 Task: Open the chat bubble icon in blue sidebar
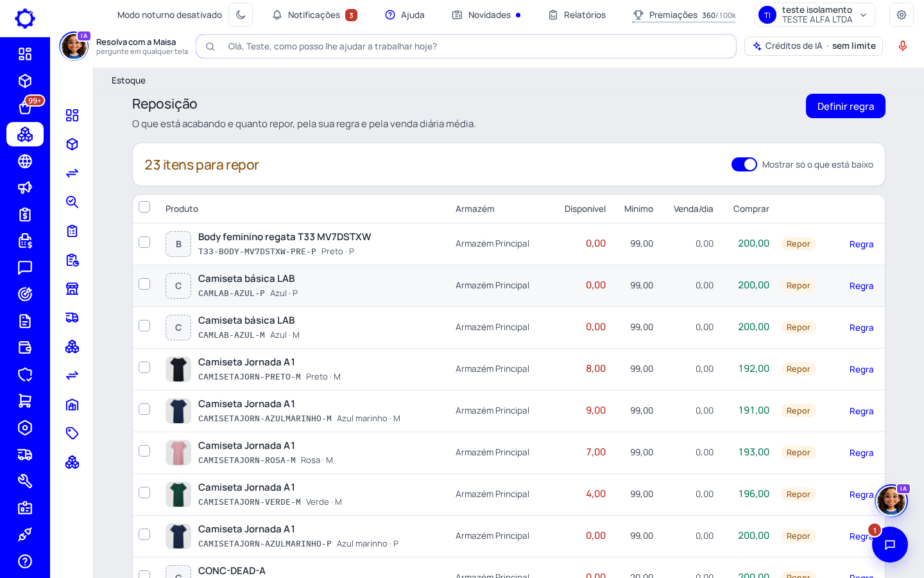click(25, 268)
